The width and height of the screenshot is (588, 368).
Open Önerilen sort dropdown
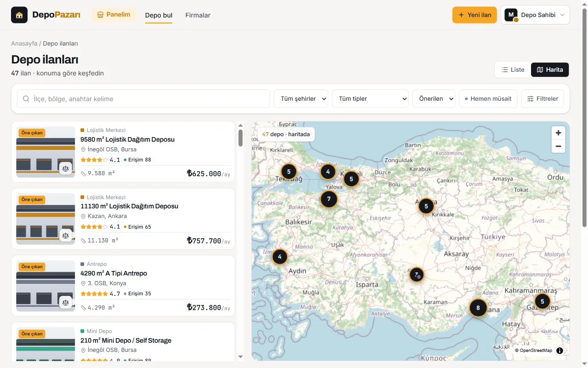click(x=434, y=98)
